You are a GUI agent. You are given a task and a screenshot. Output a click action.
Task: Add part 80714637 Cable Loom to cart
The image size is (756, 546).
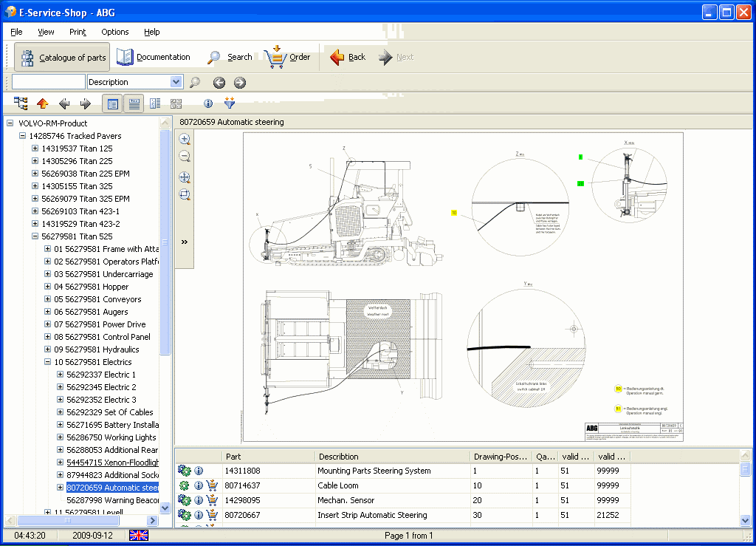point(212,485)
